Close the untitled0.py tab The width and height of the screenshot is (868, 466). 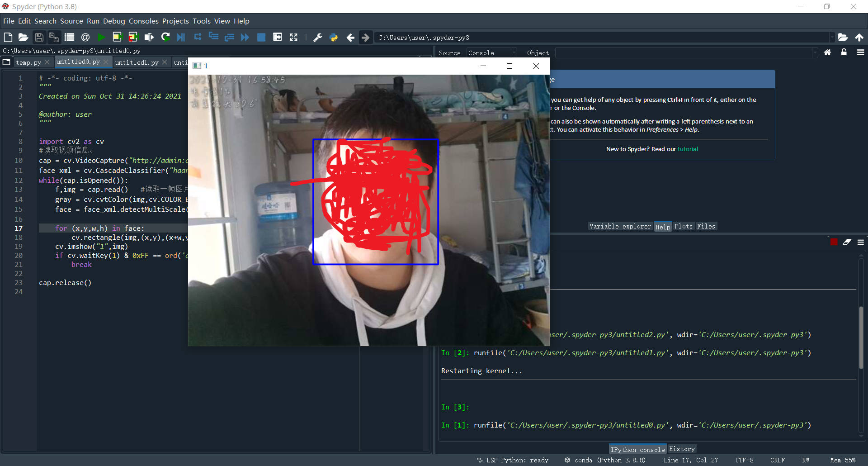click(x=106, y=62)
